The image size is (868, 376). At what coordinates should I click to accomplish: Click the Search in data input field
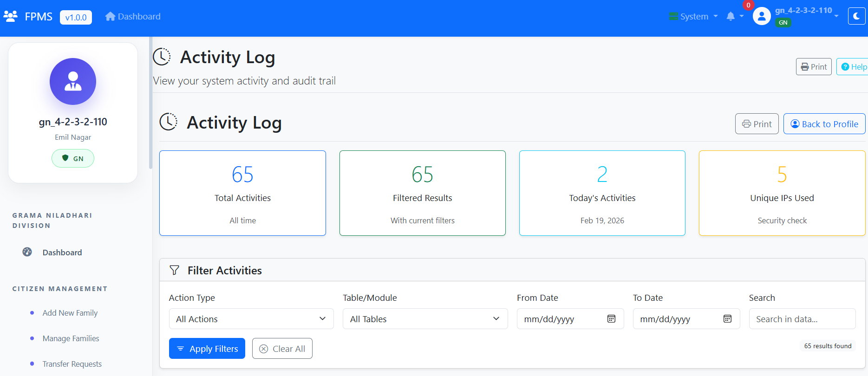[x=802, y=319]
